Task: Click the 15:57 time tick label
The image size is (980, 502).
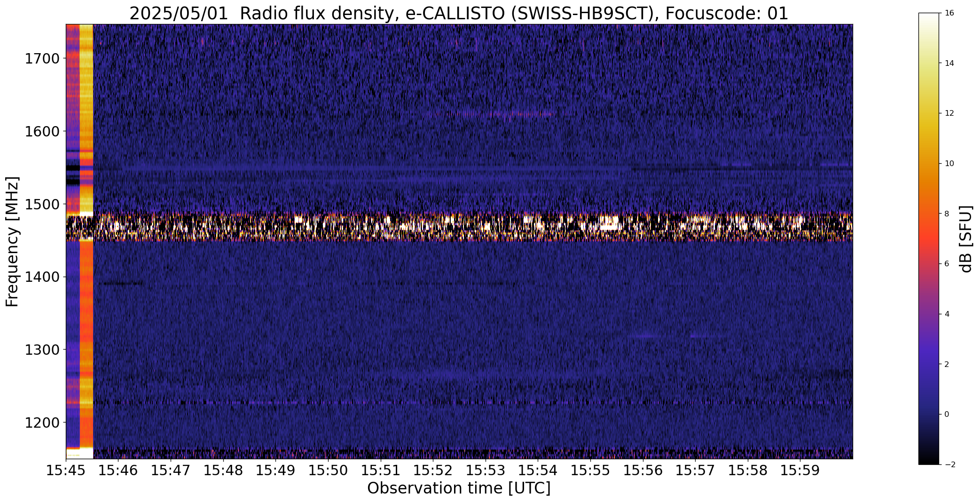Action: pos(695,470)
